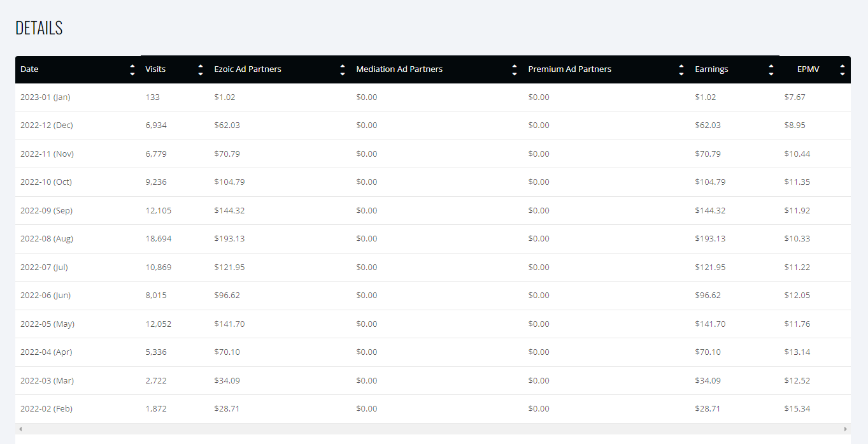Select the 2023-01 (Jan) date cell
Image resolution: width=868 pixels, height=444 pixels.
click(45, 97)
